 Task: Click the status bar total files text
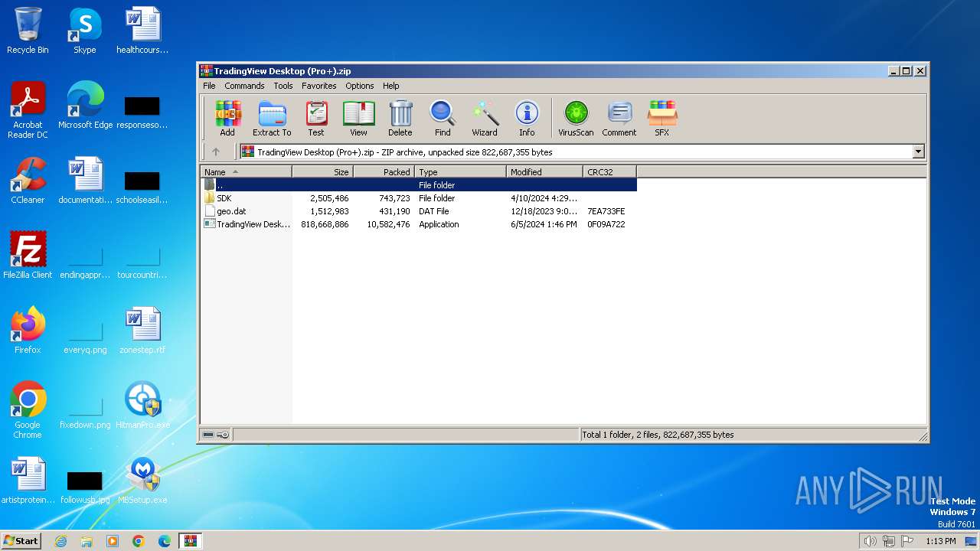[x=658, y=435]
